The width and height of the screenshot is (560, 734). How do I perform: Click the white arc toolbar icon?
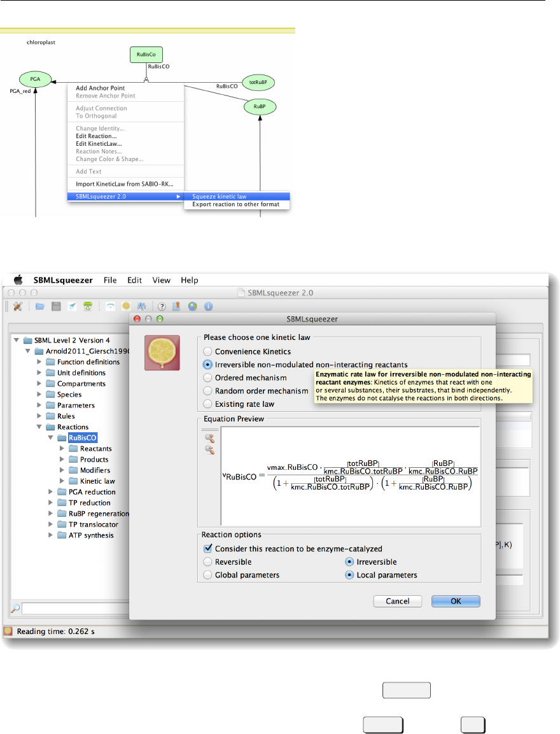(x=111, y=306)
